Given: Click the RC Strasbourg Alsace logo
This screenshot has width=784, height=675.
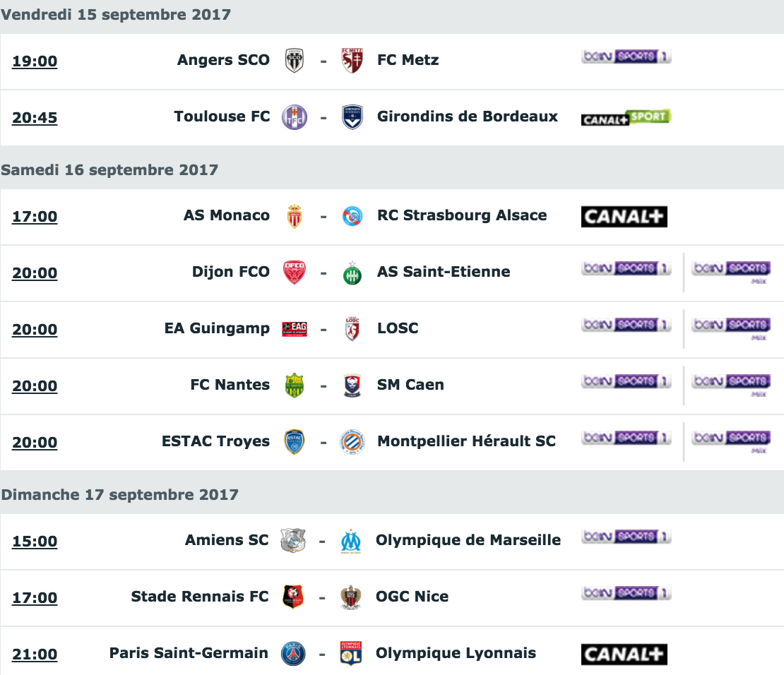Looking at the screenshot, I should pyautogui.click(x=352, y=216).
